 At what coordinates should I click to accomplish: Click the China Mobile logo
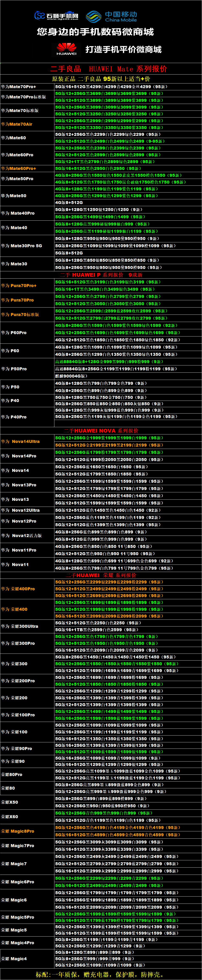(x=111, y=16)
